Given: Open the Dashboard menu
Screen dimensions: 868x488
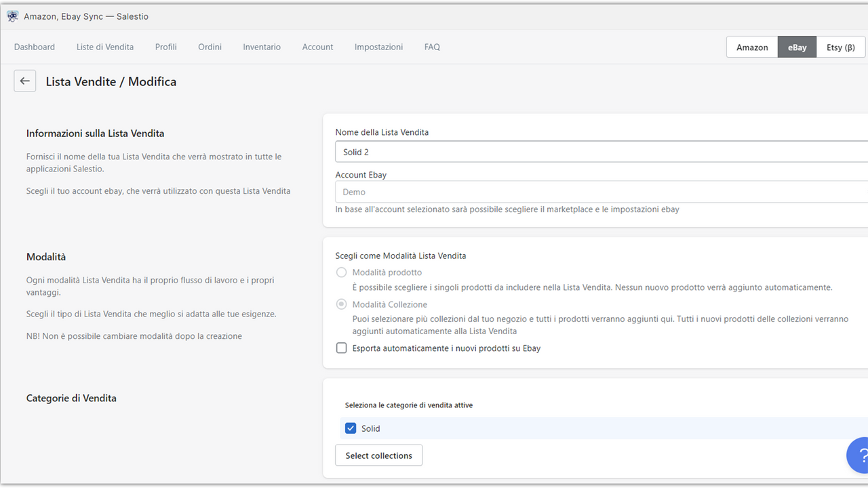Looking at the screenshot, I should [x=35, y=47].
